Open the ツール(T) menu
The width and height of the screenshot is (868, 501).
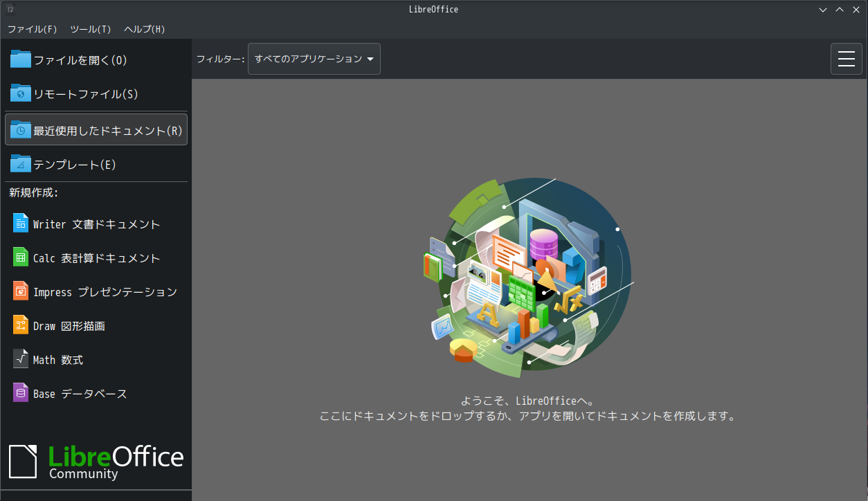(x=91, y=29)
